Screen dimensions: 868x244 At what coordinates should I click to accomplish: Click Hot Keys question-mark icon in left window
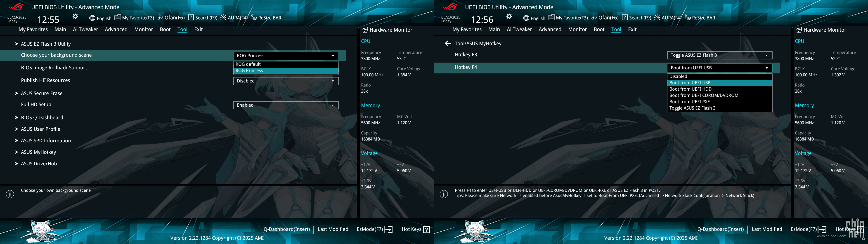click(x=427, y=230)
